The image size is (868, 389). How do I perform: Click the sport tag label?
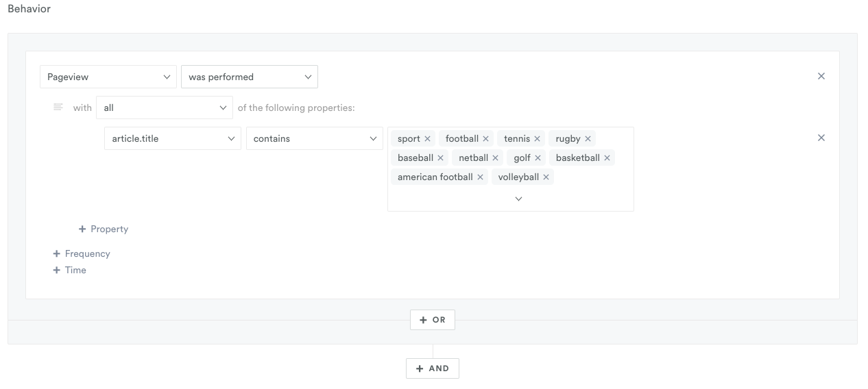pos(409,139)
